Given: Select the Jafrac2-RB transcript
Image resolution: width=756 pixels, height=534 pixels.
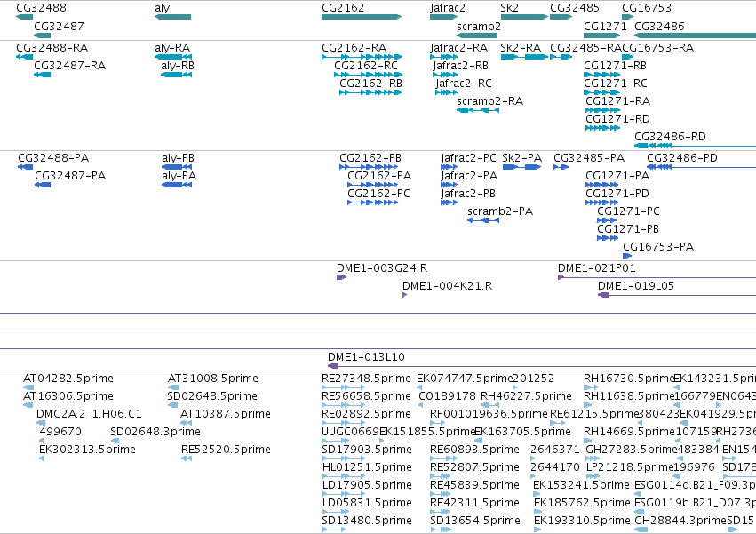Looking at the screenshot, I should pyautogui.click(x=445, y=75).
